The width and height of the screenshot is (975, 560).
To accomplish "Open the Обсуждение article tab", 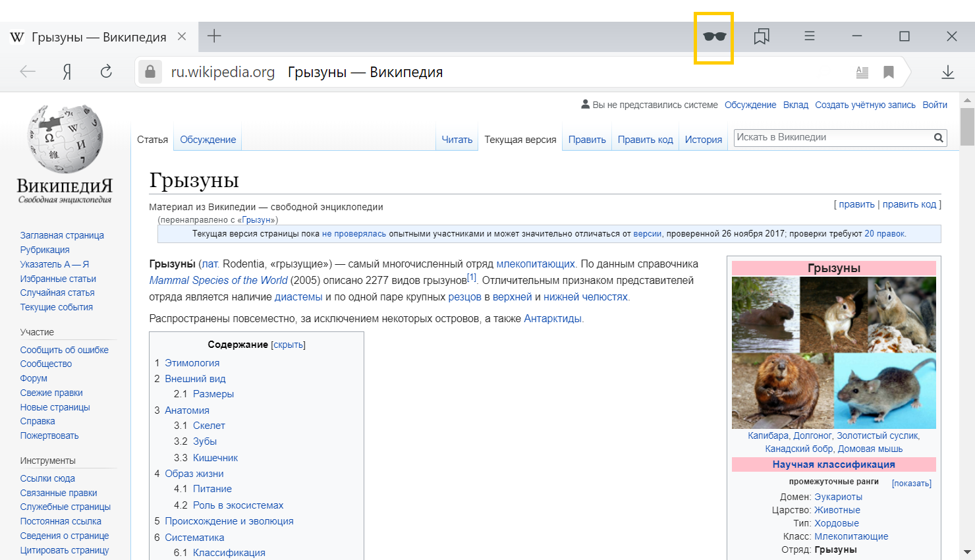I will click(208, 140).
